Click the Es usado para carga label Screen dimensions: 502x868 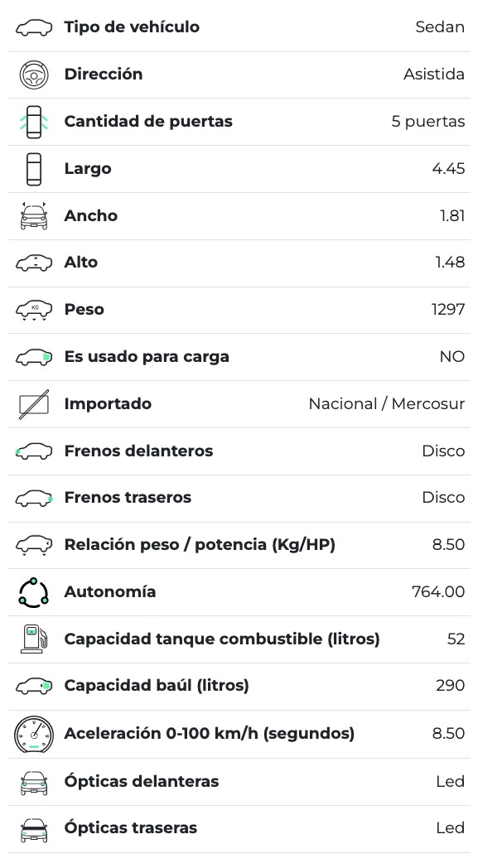click(x=147, y=357)
